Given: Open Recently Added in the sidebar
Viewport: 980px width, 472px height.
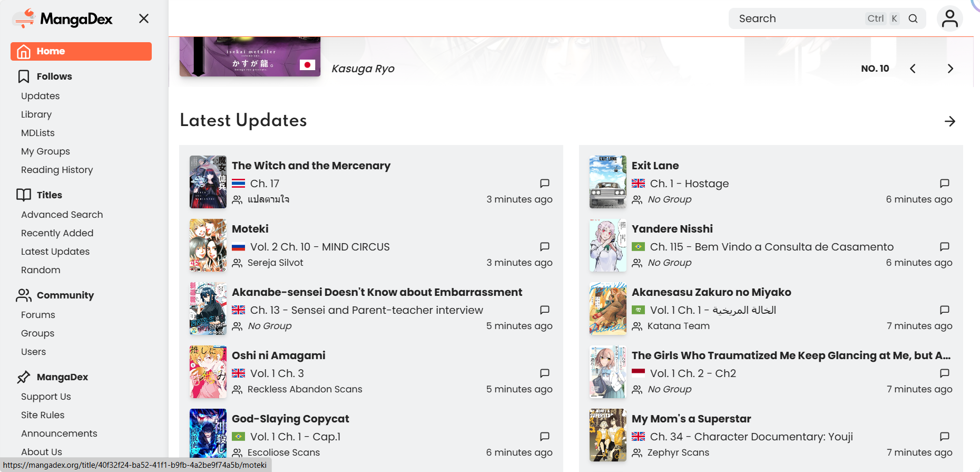Looking at the screenshot, I should tap(57, 233).
